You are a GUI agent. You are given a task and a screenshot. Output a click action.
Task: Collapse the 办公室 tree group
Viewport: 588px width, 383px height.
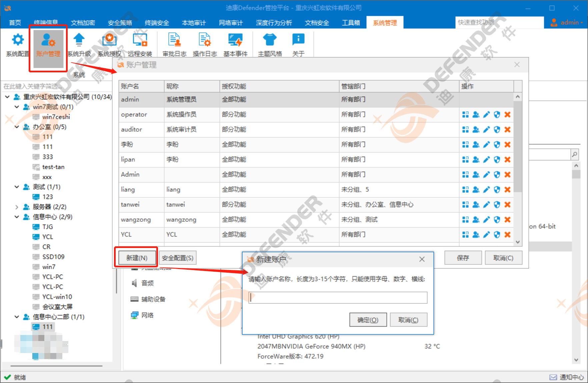pos(17,127)
